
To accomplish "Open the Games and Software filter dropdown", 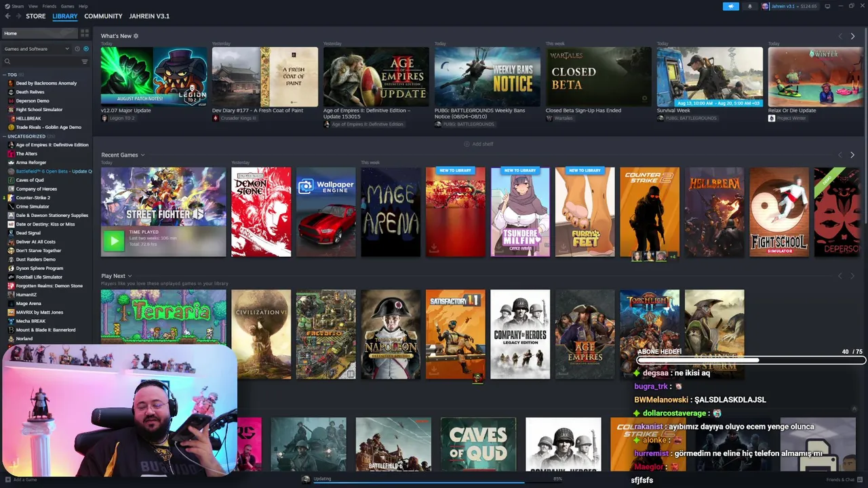I will click(37, 49).
